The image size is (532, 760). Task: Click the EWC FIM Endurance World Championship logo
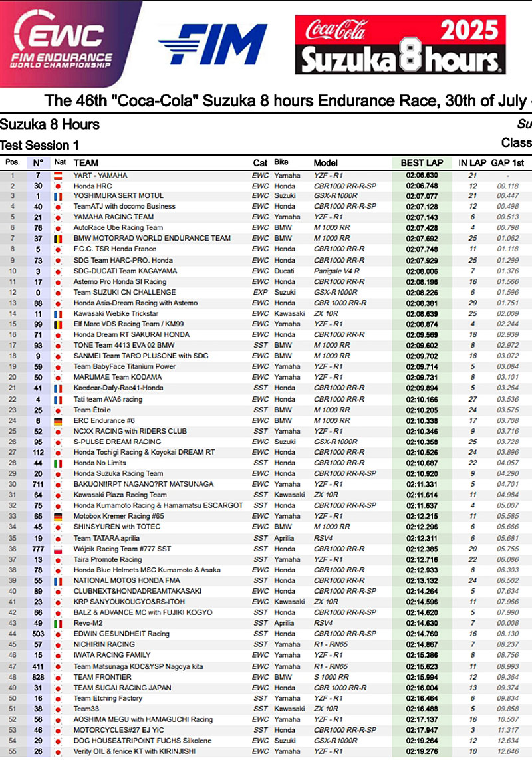[66, 43]
